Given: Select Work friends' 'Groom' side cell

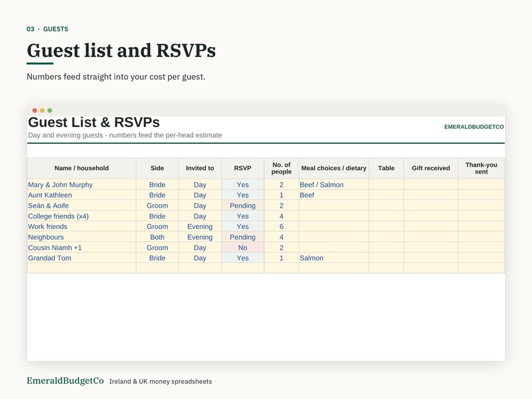Looking at the screenshot, I should point(157,226).
